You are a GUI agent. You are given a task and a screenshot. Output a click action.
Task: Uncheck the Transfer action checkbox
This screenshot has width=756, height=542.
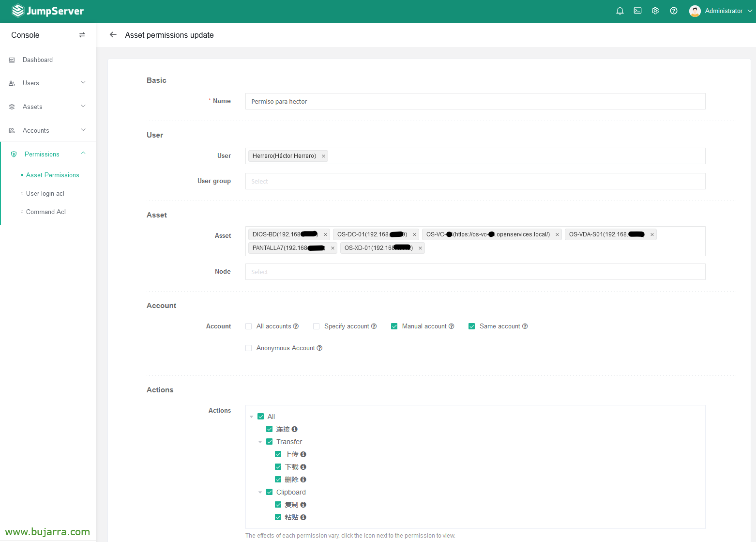click(x=270, y=442)
